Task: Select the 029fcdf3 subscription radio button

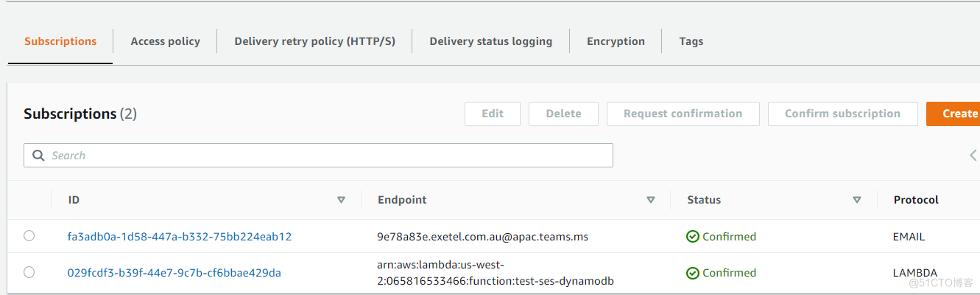Action: [29, 272]
